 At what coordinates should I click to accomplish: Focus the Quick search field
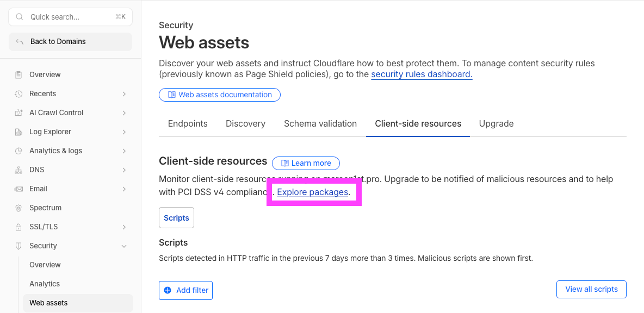click(71, 17)
